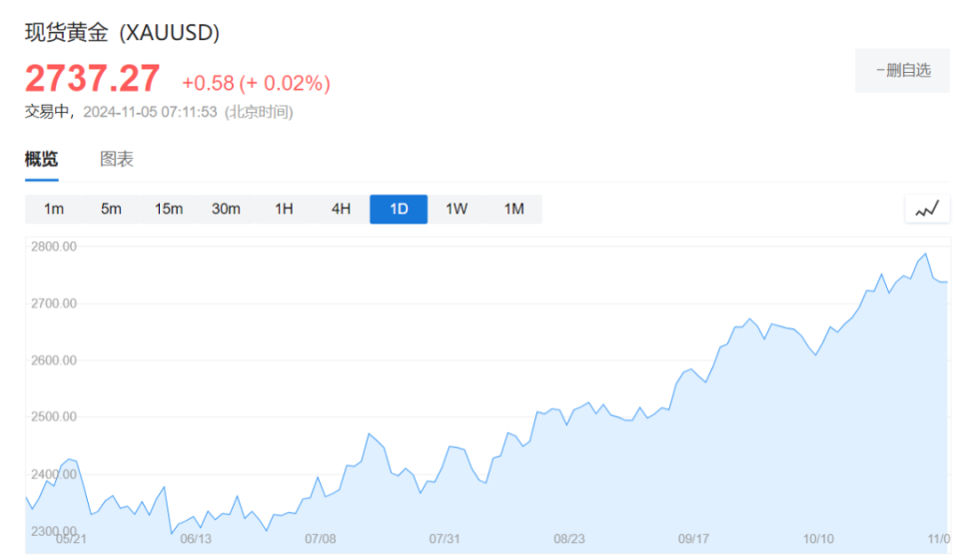The height and width of the screenshot is (560, 959).
Task: Pick the 4H timeframe
Action: point(341,210)
